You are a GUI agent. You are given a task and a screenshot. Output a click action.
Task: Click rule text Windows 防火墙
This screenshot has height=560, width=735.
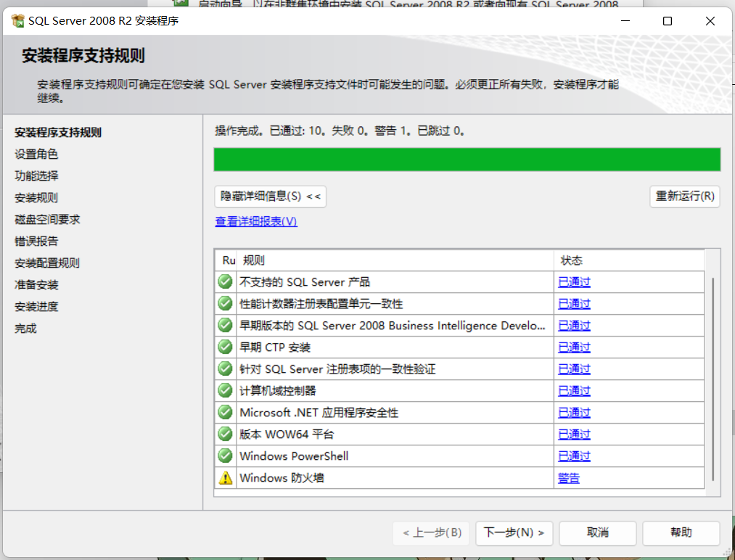click(x=282, y=478)
